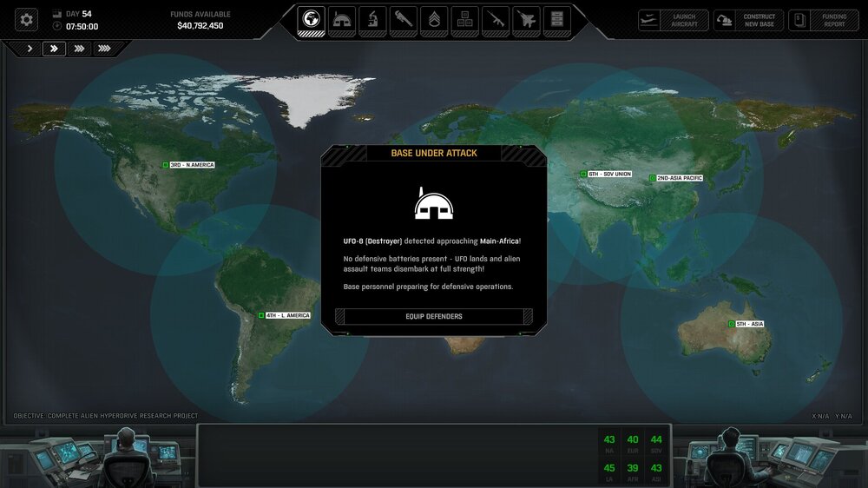Open the Funding Report
The image size is (868, 488).
pyautogui.click(x=824, y=21)
